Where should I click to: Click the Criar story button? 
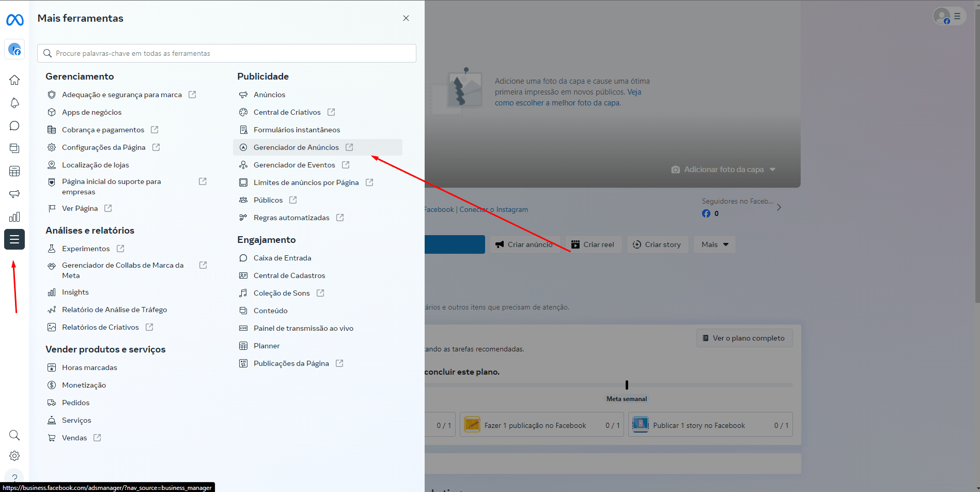tap(658, 244)
